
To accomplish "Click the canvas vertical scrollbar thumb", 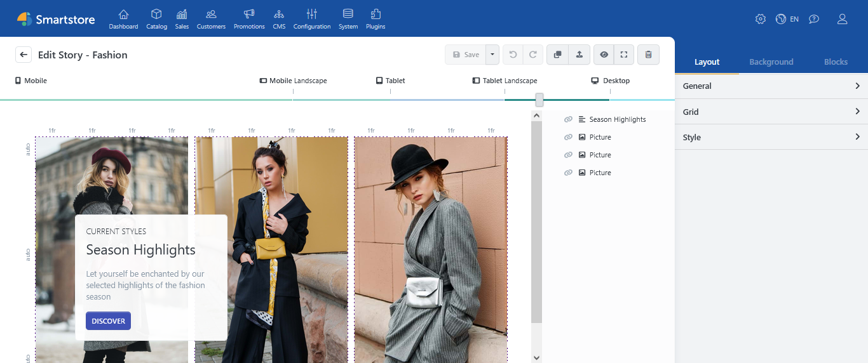I will pyautogui.click(x=536, y=221).
